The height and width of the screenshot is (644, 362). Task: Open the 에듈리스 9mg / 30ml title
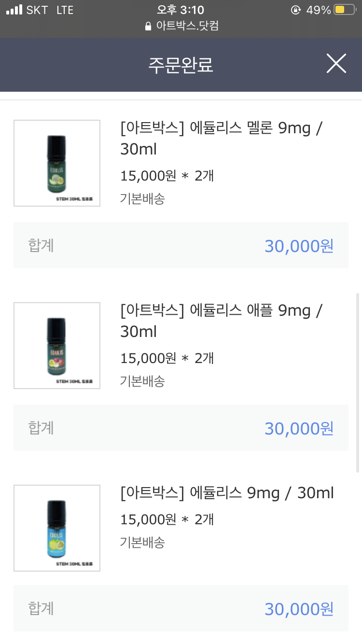coord(227,493)
